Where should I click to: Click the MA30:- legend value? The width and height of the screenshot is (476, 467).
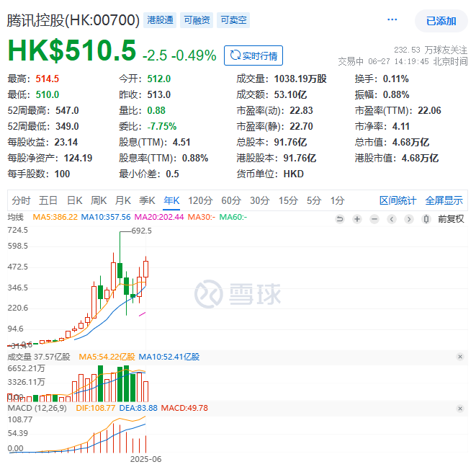pyautogui.click(x=202, y=217)
